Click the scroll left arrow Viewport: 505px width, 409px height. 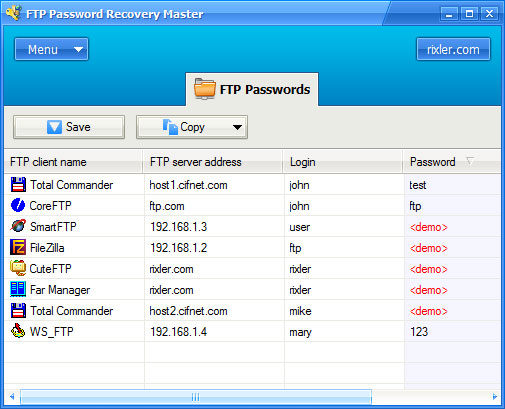12,397
